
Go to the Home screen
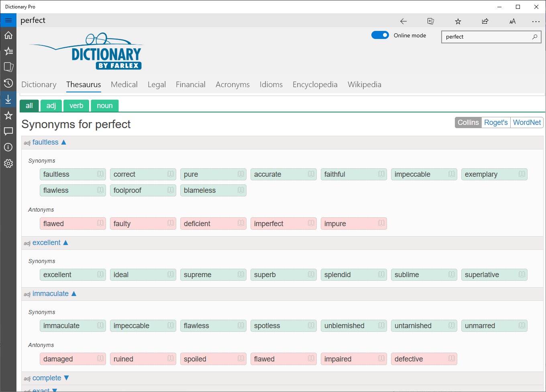pos(8,35)
